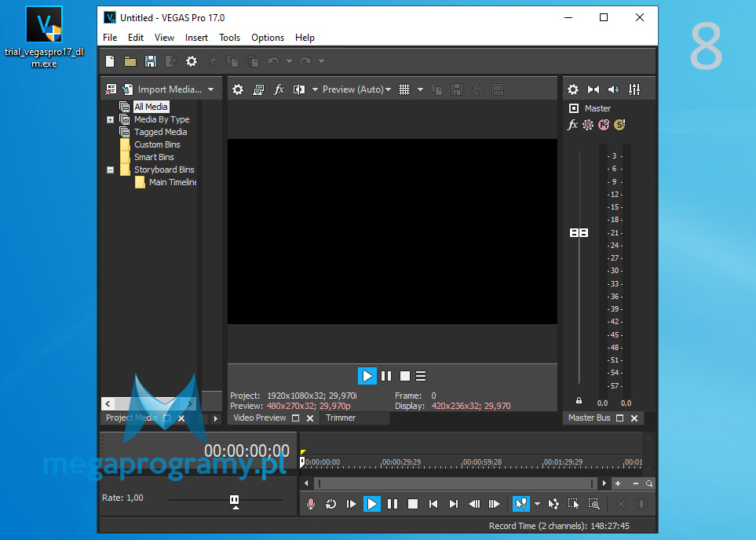Open Master FX on the master bus
The image size is (756, 540).
click(572, 125)
